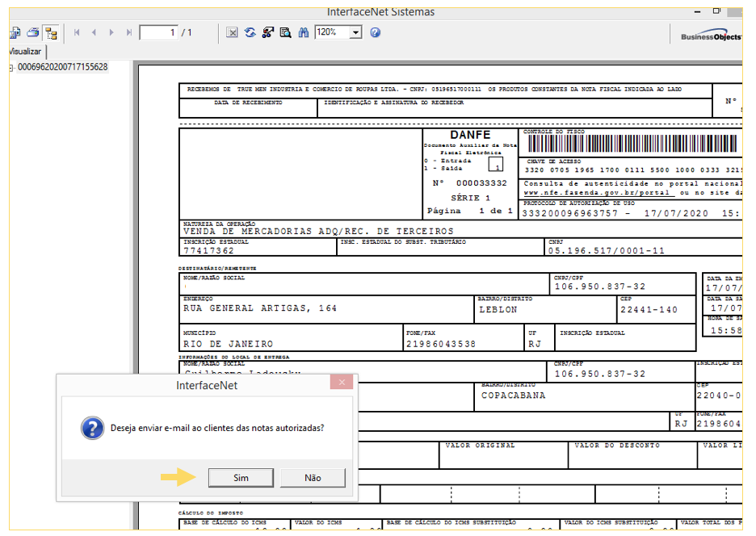756x536 pixels.
Task: Jump to the last page
Action: [x=129, y=33]
